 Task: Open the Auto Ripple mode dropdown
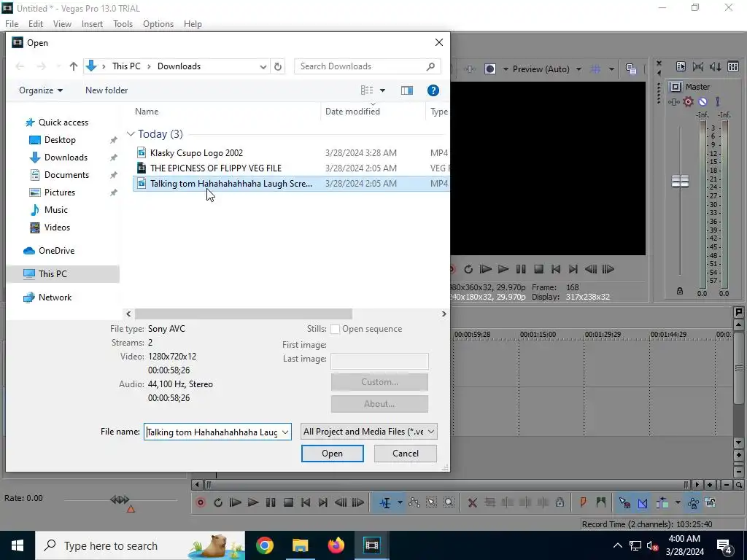click(678, 502)
